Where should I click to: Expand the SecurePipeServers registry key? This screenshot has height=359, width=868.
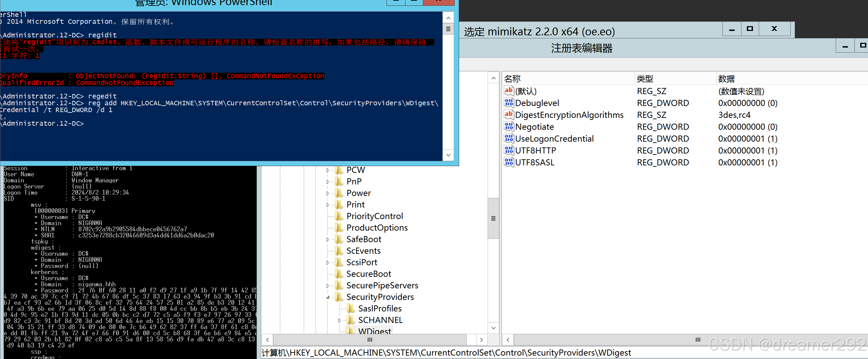click(x=328, y=286)
